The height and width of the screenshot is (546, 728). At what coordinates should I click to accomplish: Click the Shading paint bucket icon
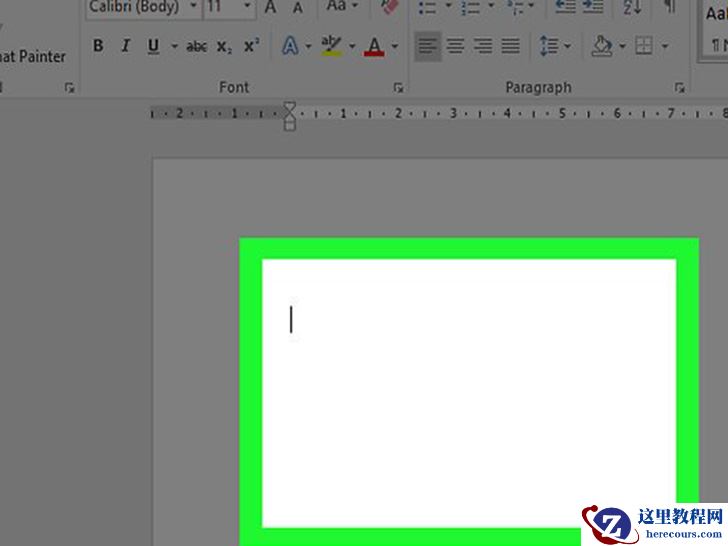602,46
